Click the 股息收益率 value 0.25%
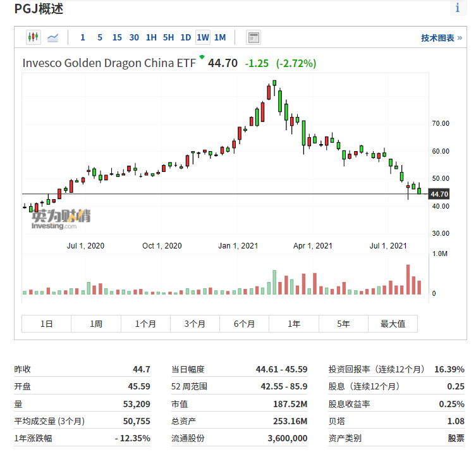 click(451, 404)
